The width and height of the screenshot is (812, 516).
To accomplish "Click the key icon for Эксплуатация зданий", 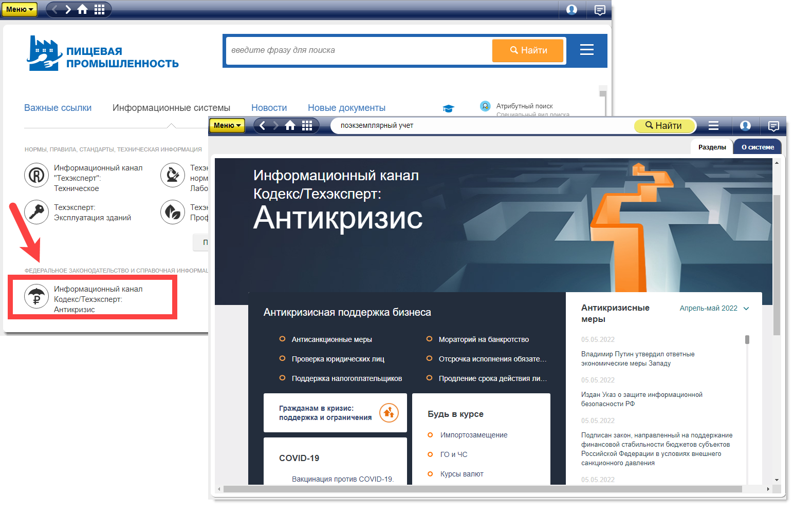I will coord(36,212).
